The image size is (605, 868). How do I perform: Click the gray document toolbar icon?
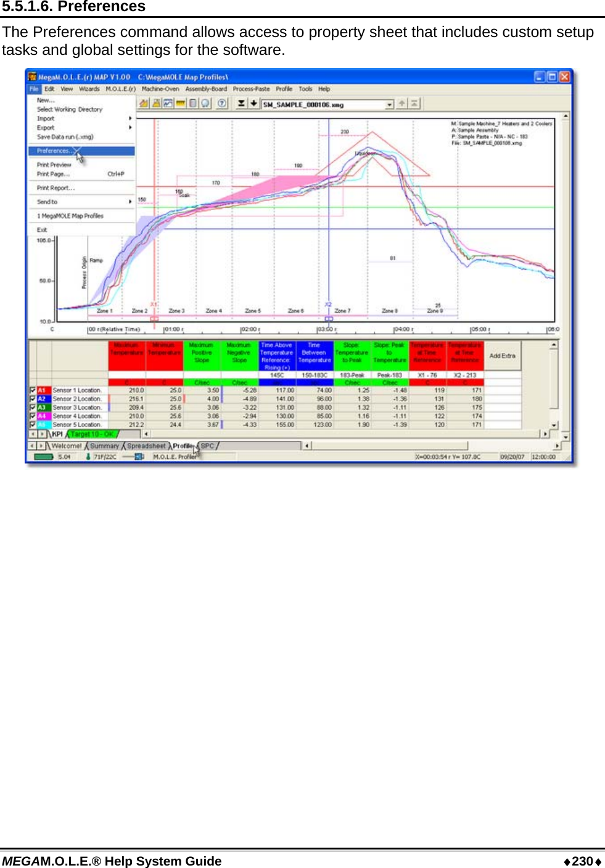(192, 104)
